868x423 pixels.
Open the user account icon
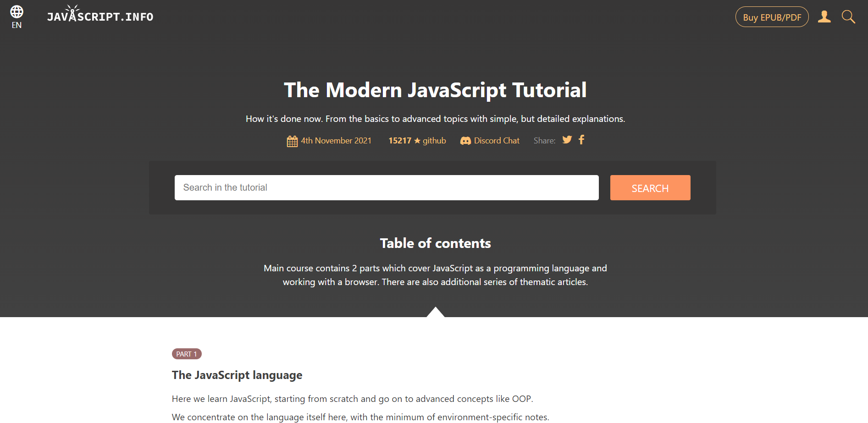coord(824,17)
